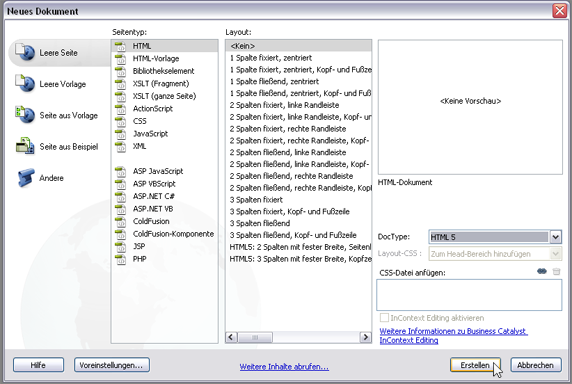
Task: Click the Hilfe button
Action: point(38,365)
